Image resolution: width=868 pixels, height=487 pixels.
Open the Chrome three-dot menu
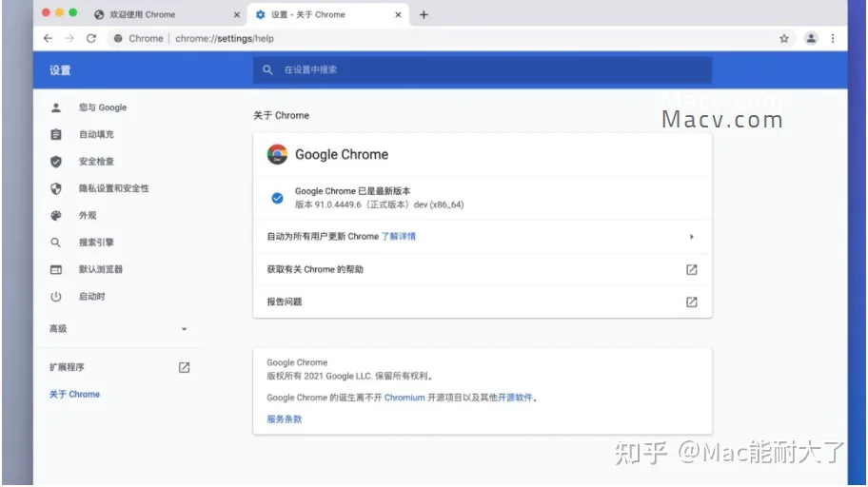click(833, 38)
